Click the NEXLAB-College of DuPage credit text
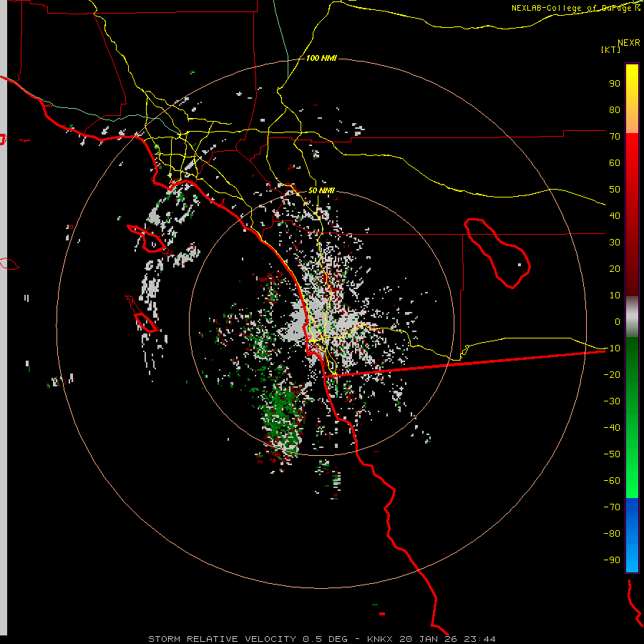Viewport: 644px width, 644px height. pyautogui.click(x=576, y=8)
